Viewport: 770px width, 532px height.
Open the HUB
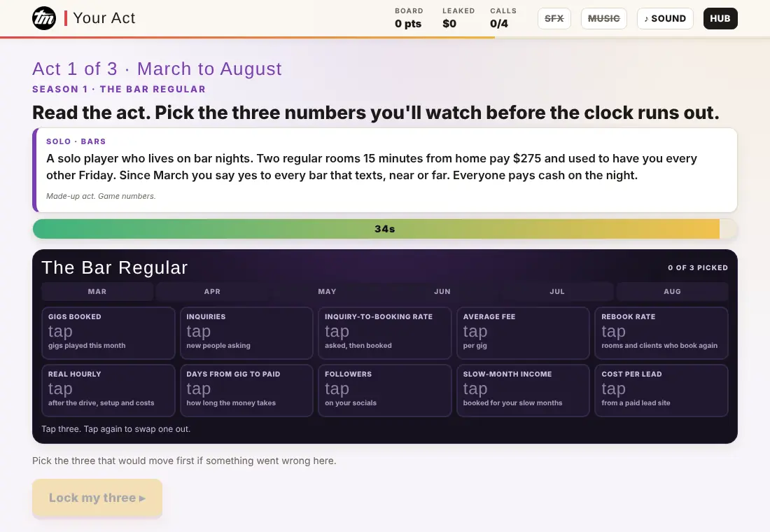[x=720, y=19]
